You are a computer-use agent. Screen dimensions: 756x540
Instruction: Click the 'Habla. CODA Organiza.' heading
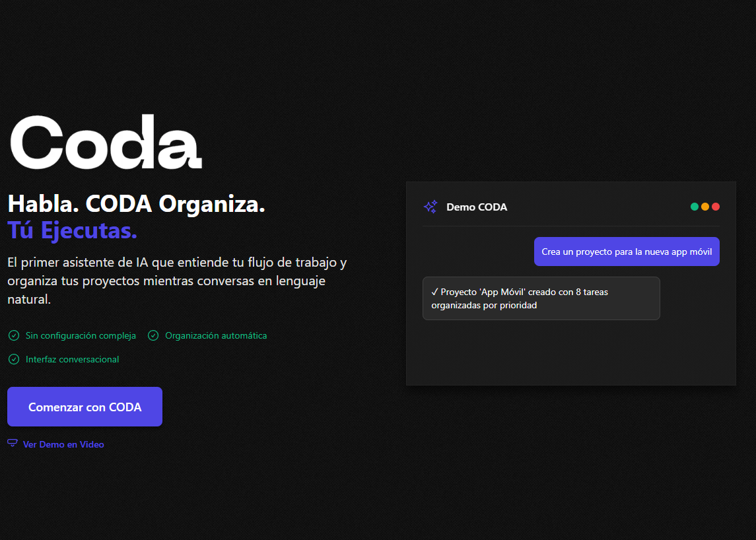[136, 203]
